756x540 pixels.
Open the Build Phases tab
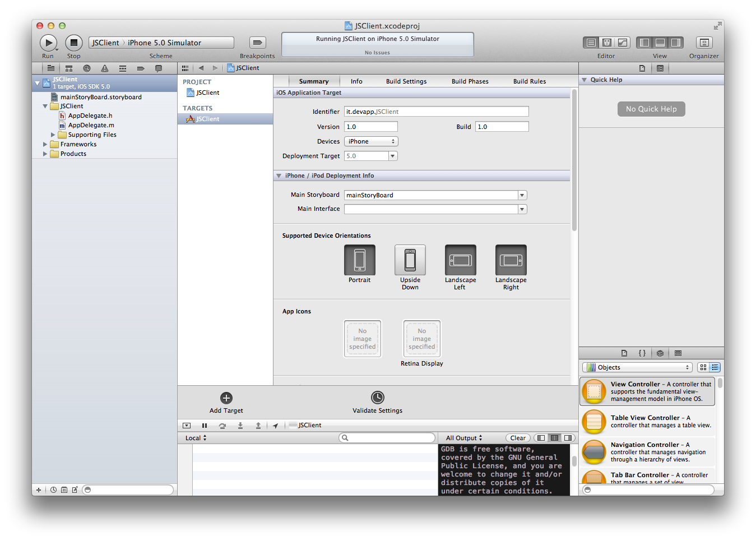coord(470,81)
